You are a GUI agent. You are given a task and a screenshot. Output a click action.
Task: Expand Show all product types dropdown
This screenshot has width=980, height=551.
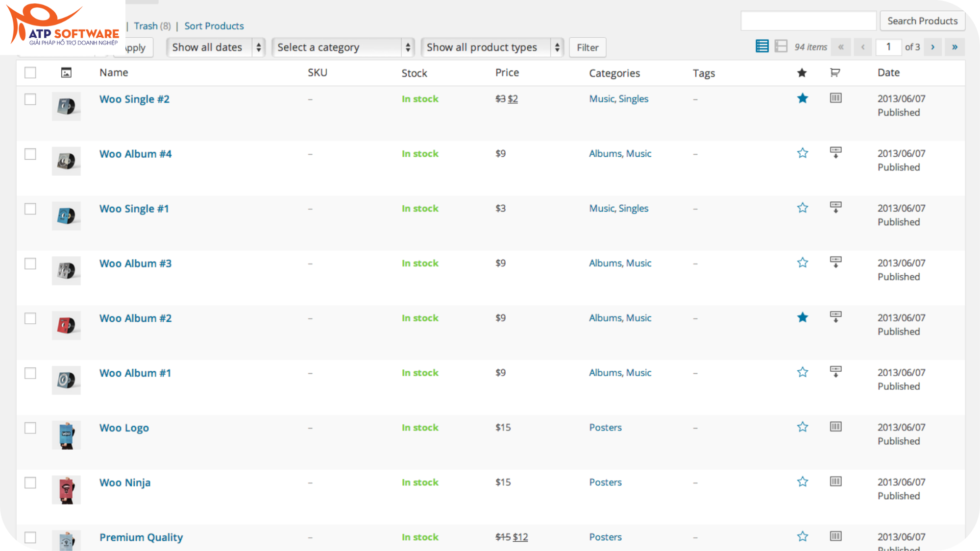492,48
